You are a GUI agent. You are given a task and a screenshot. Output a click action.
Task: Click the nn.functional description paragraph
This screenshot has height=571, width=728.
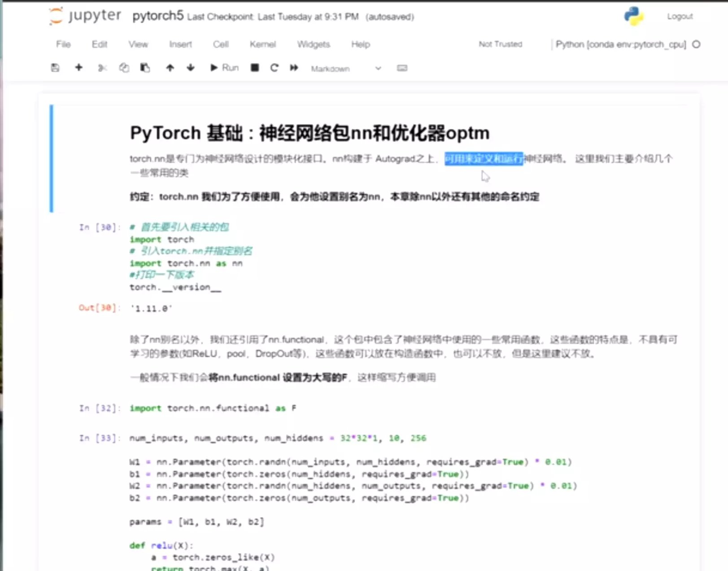pos(404,347)
